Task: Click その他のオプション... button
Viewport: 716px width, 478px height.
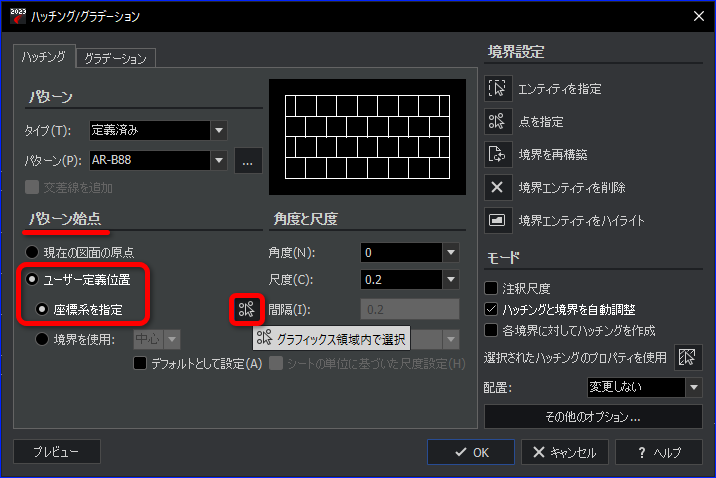Action: tap(593, 416)
